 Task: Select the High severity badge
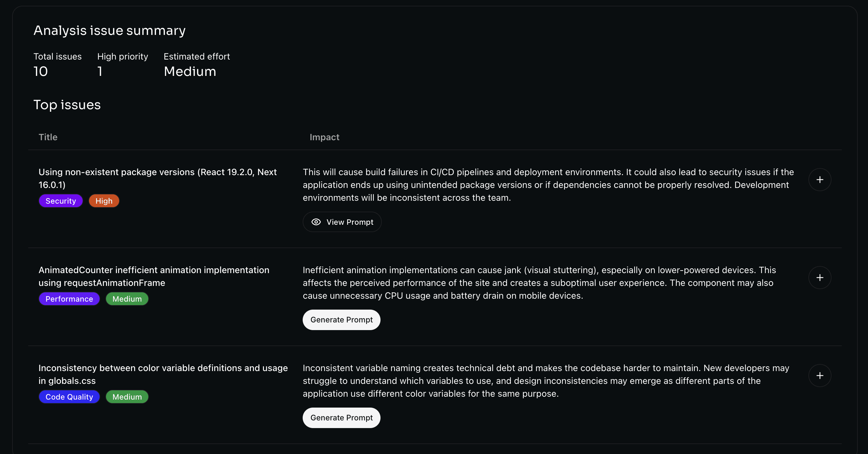104,201
